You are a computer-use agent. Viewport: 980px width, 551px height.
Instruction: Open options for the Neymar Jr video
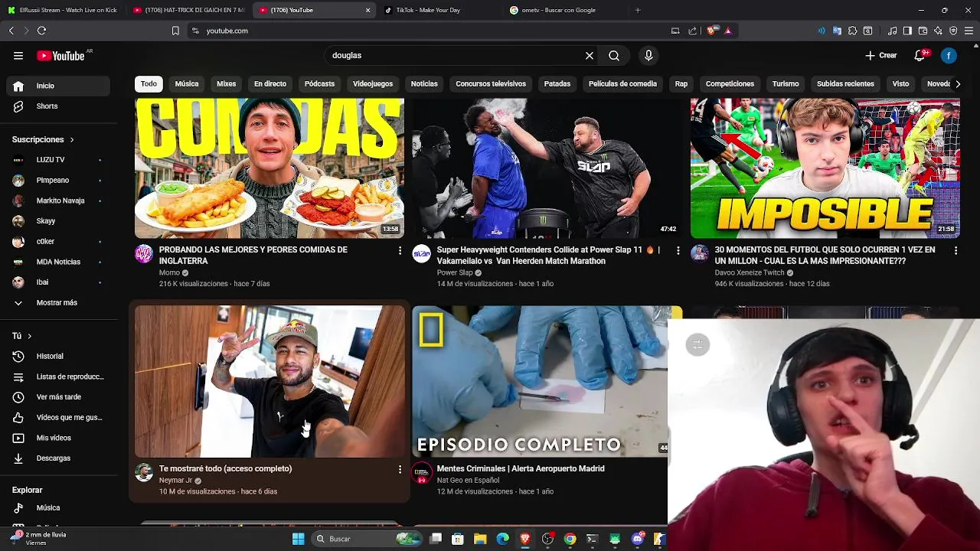pos(400,469)
